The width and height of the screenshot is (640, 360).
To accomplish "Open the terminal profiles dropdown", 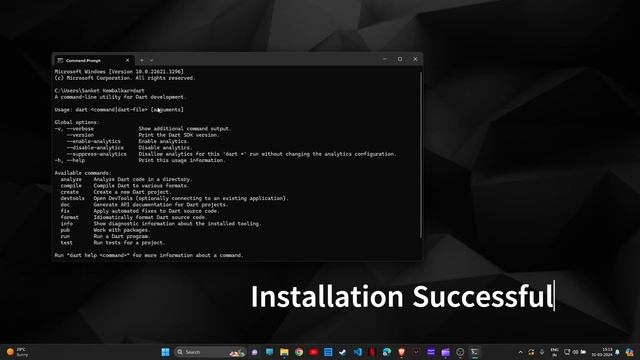I will [x=151, y=60].
